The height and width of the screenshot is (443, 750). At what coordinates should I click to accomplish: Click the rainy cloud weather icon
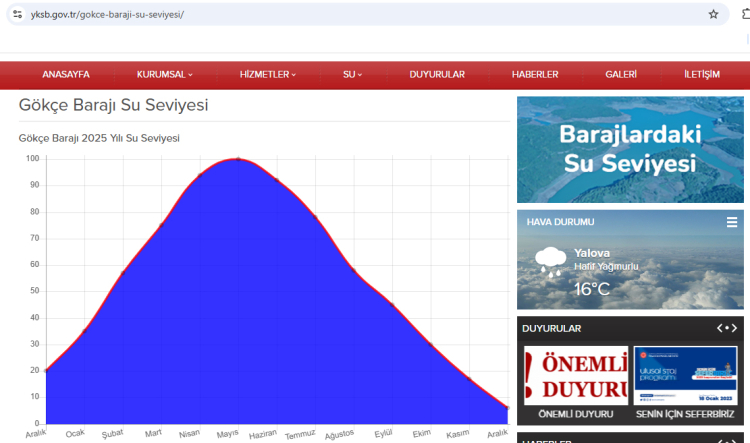click(x=550, y=262)
